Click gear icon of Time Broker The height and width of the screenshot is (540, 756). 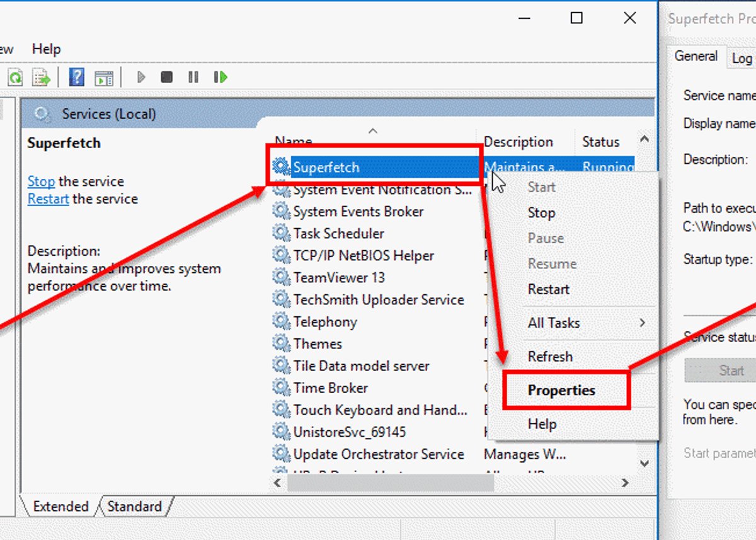(281, 388)
